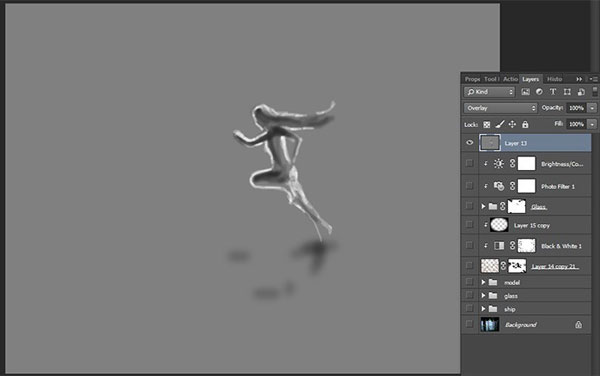Click the lock transparent pixels icon
This screenshot has height=376, width=600.
pos(486,124)
